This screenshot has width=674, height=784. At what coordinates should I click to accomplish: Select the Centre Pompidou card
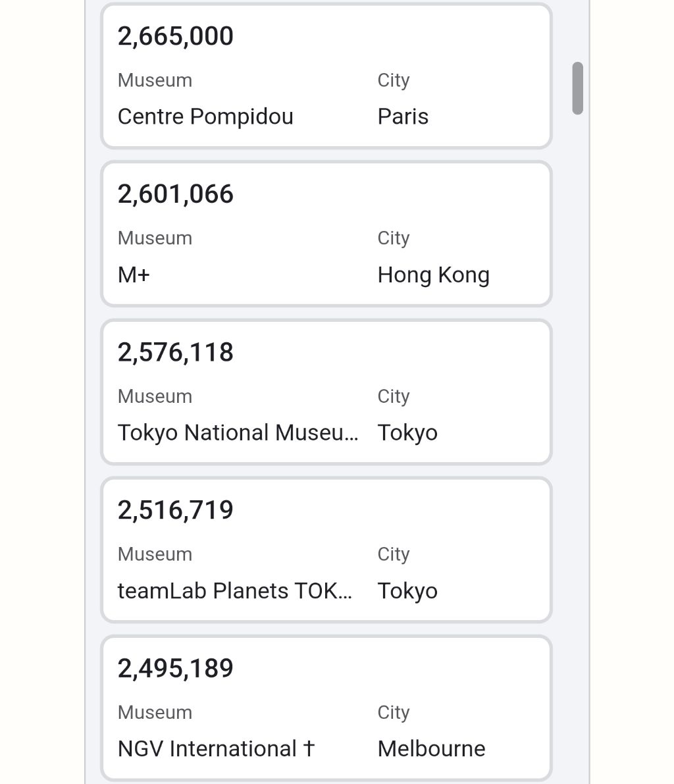[x=326, y=76]
